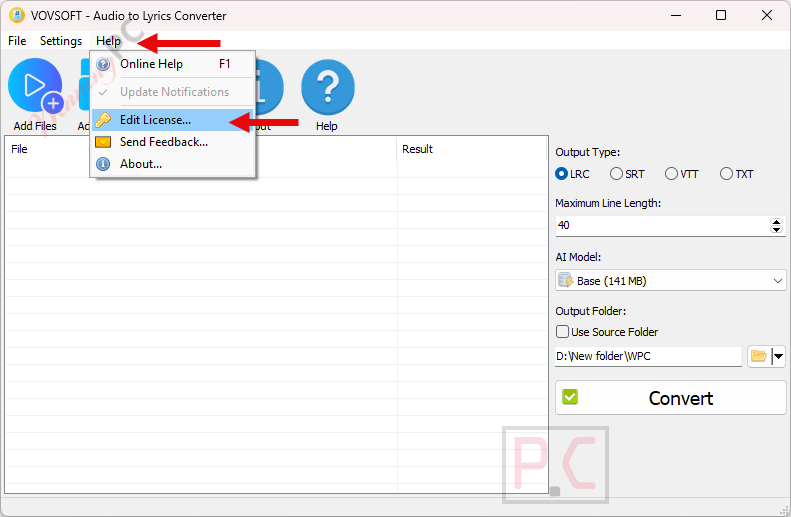Toggle Update Notifications menu entry
Screen dimensions: 791x517
(172, 92)
